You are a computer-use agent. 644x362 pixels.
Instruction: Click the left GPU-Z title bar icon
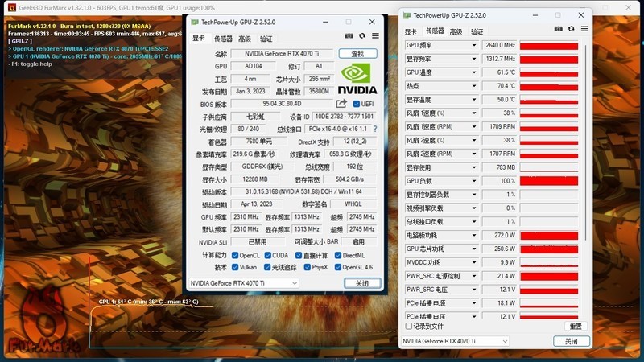pos(195,22)
